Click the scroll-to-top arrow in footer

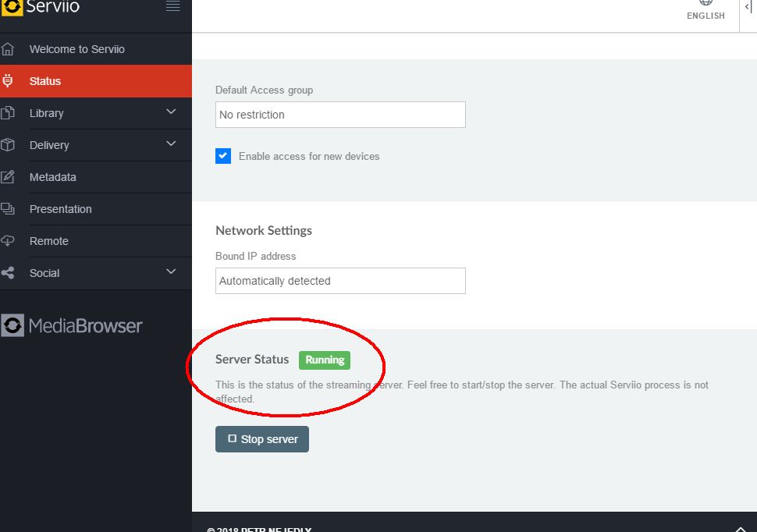pos(740,529)
